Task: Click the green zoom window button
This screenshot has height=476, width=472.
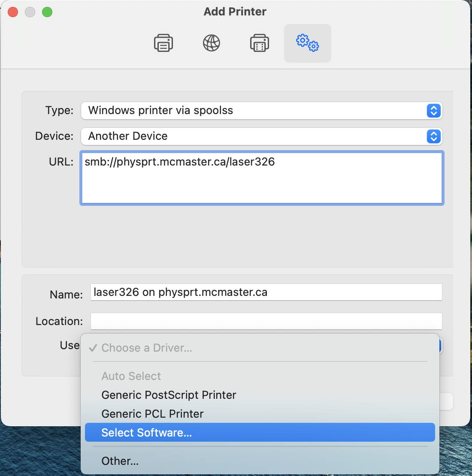Action: [47, 12]
